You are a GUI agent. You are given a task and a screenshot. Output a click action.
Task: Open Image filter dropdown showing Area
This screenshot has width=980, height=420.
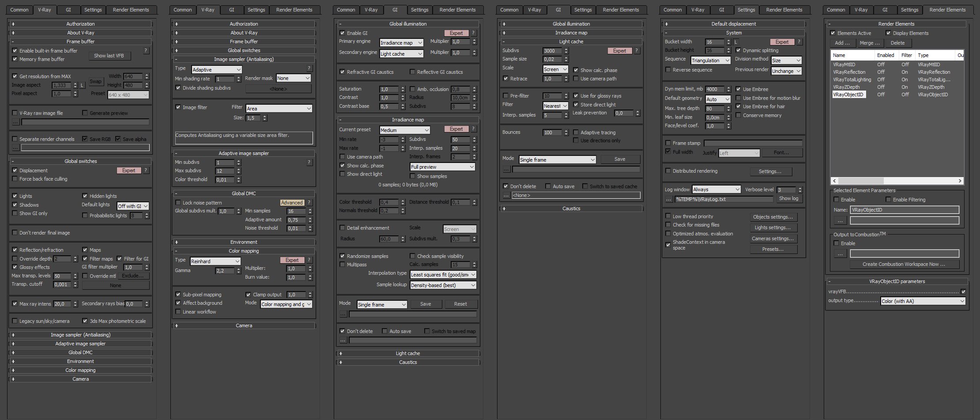[279, 109]
